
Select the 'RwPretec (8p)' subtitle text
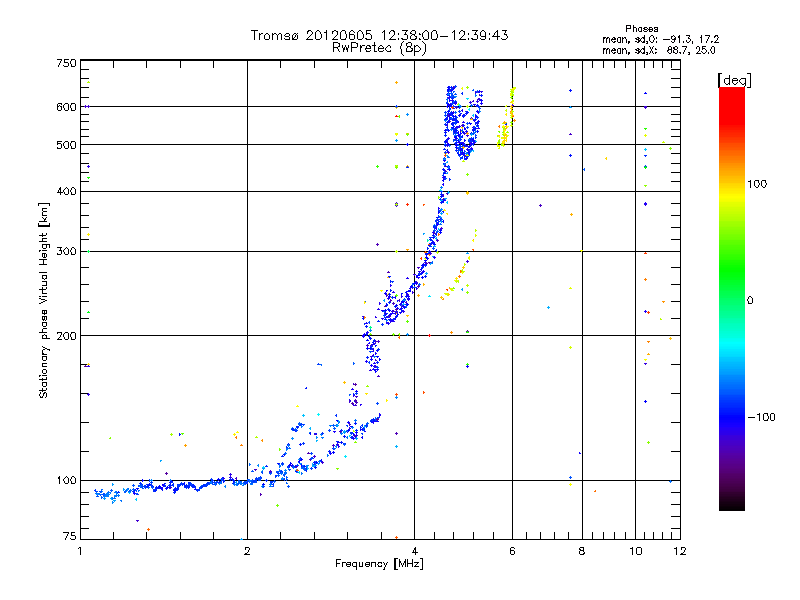coord(379,48)
